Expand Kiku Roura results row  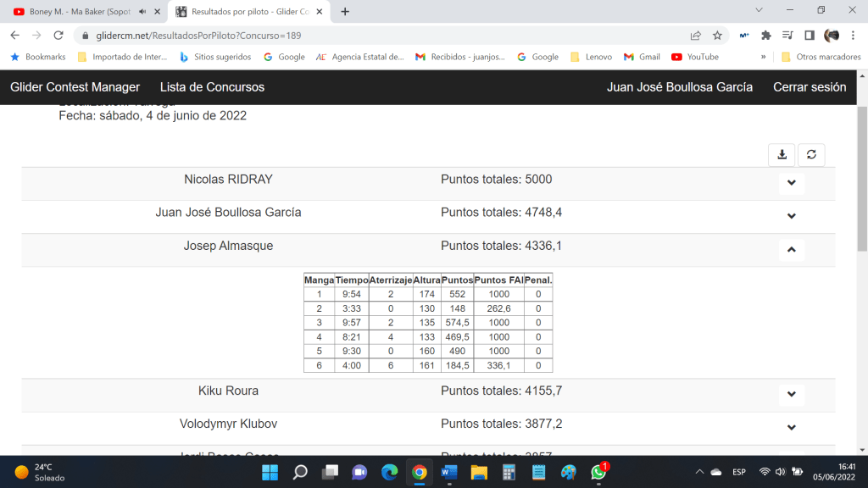point(791,394)
